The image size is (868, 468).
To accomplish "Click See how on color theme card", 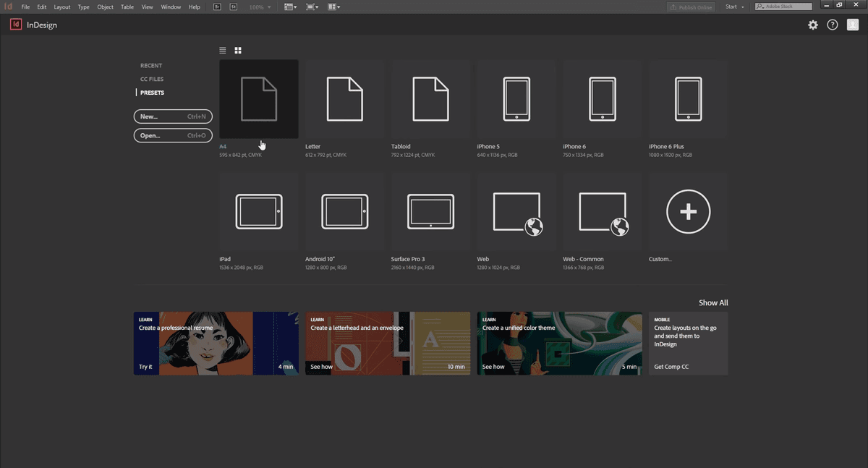I will coord(493,367).
